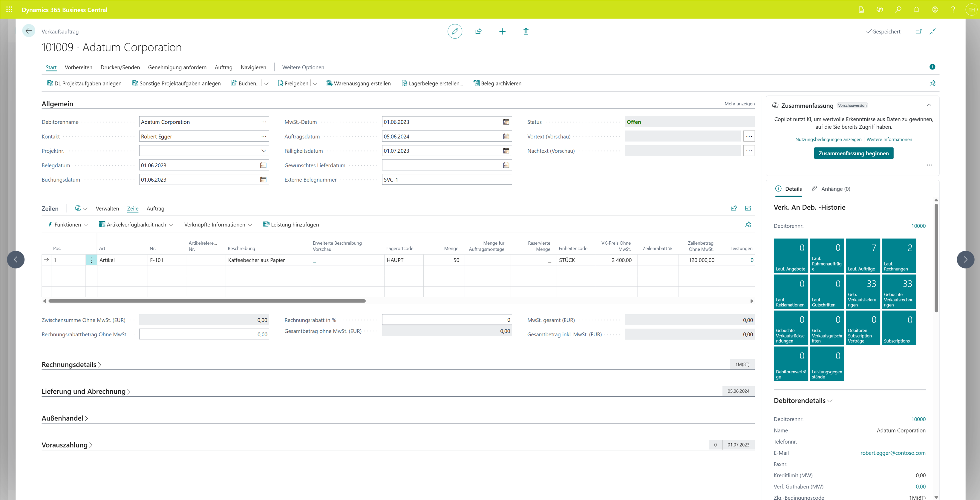The width and height of the screenshot is (980, 500).
Task: Pin the action bar with pin icon
Action: point(932,83)
